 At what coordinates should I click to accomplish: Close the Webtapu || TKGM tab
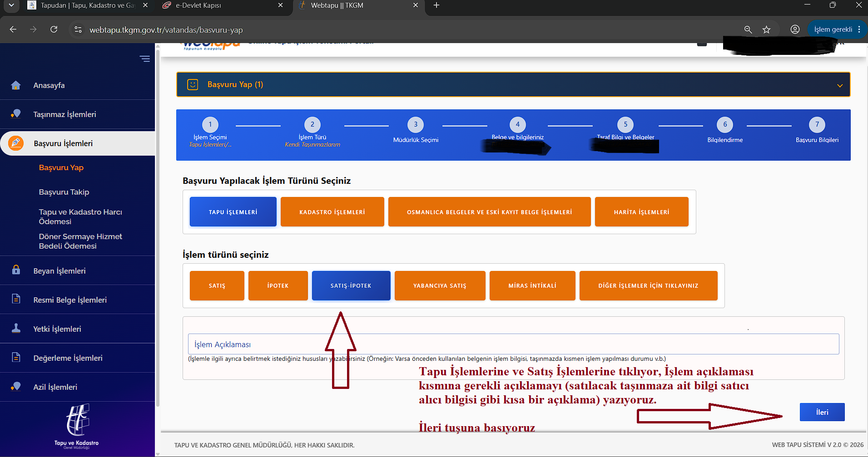[416, 5]
